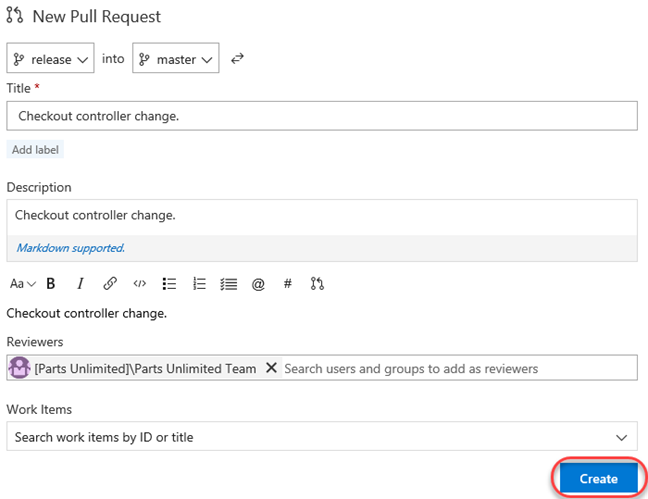Reference a pull request via toolbar icon

[x=317, y=284]
